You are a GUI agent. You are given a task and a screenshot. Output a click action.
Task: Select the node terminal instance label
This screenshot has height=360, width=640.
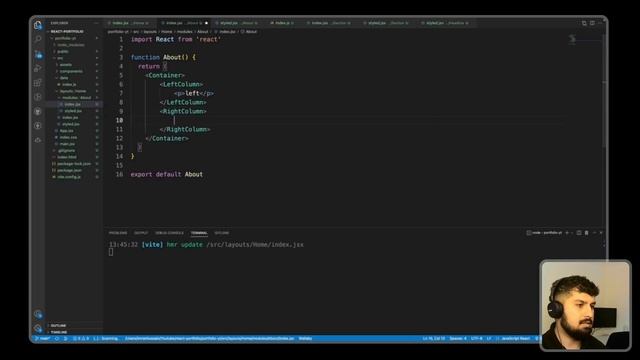click(544, 233)
